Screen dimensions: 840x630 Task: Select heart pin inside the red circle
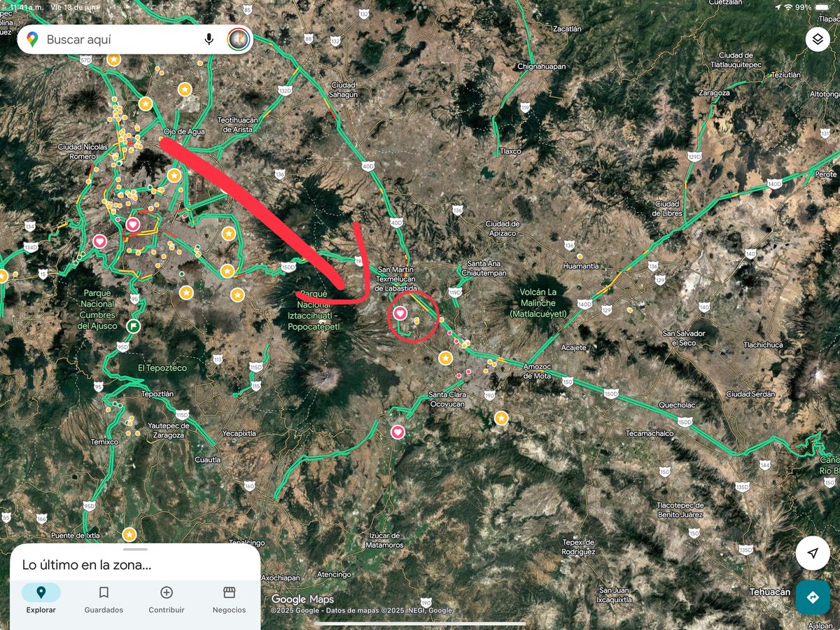(x=400, y=313)
